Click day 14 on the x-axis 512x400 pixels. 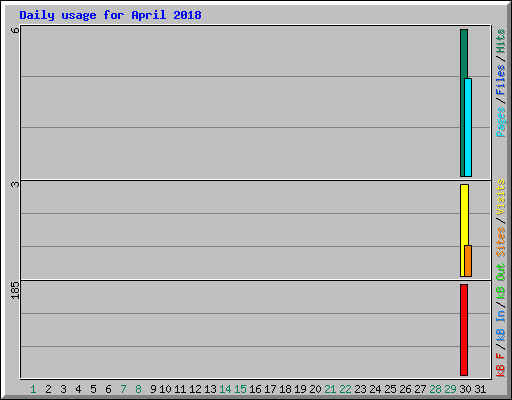(225, 389)
